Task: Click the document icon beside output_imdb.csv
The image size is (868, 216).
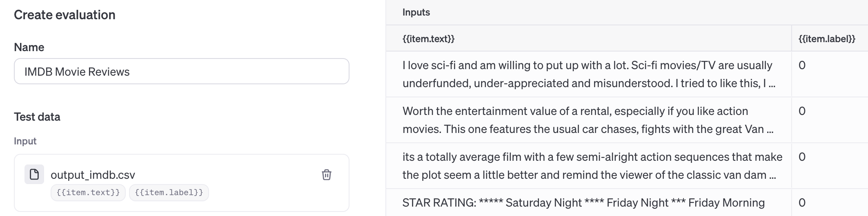Action: click(34, 175)
